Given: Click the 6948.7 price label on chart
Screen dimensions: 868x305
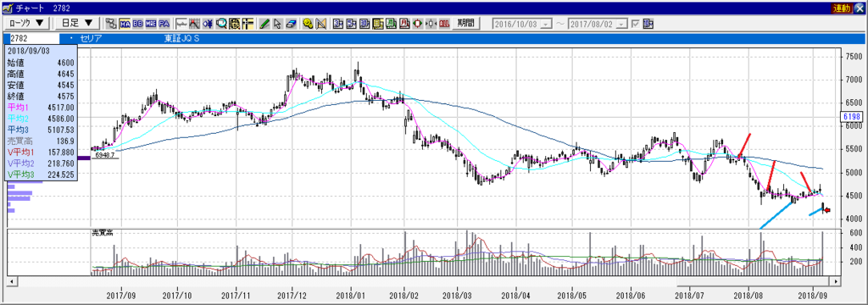Looking at the screenshot, I should click(x=104, y=156).
